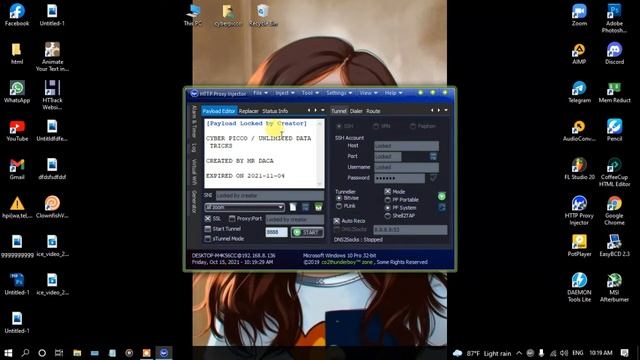This screenshot has width=640, height=360.
Task: Switch to the Tunnel tab
Action: 338,111
